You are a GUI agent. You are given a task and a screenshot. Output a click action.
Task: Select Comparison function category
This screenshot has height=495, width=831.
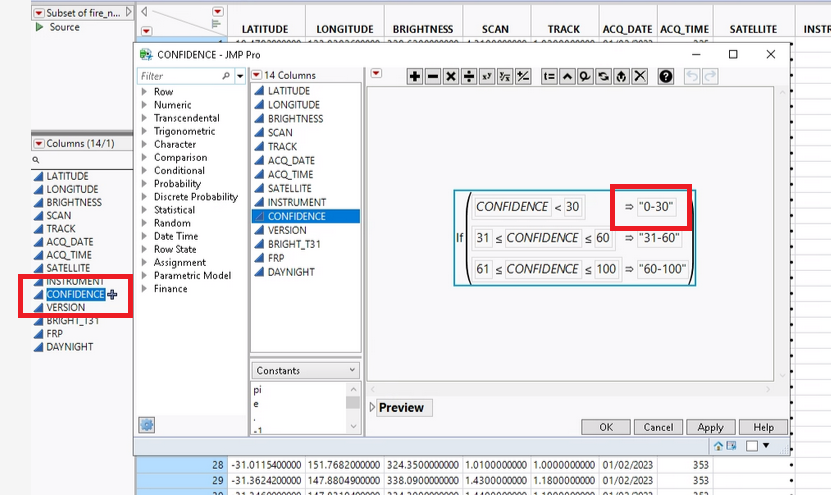tap(180, 157)
